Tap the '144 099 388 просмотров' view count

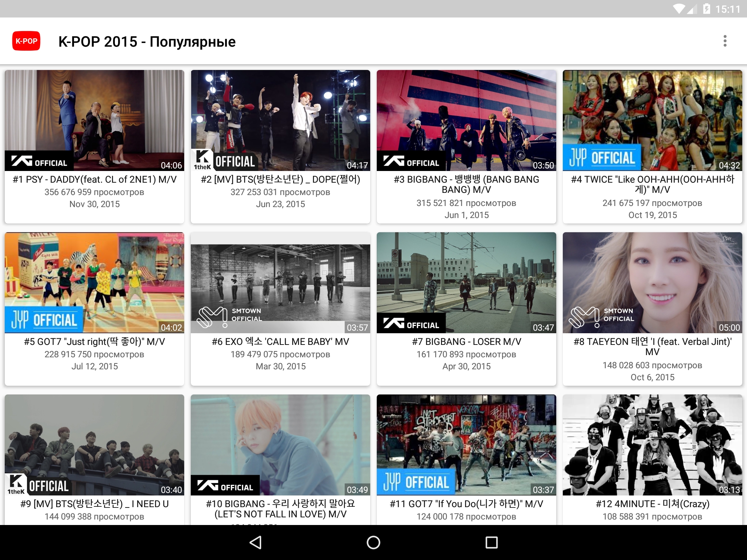point(94,517)
